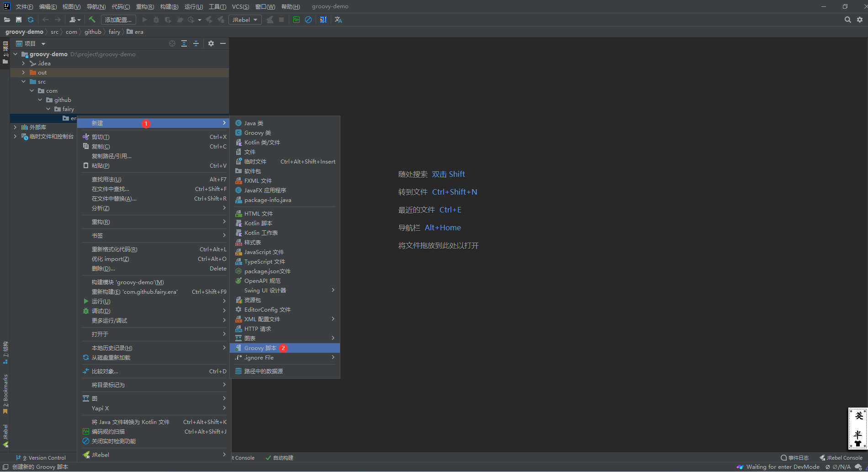
Task: Click 复制路径/引用 in context menu
Action: point(154,156)
